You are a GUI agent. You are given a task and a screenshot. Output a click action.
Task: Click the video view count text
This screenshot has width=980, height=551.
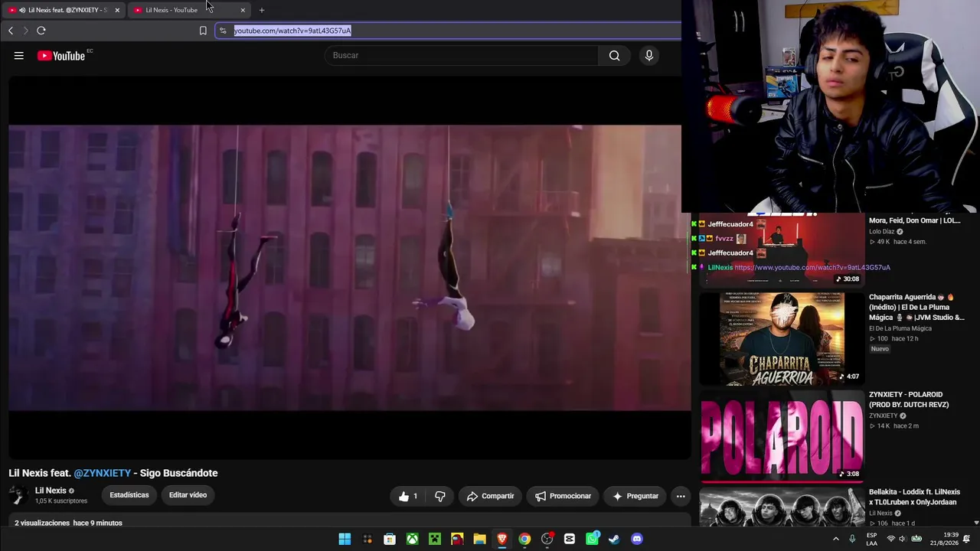click(42, 523)
